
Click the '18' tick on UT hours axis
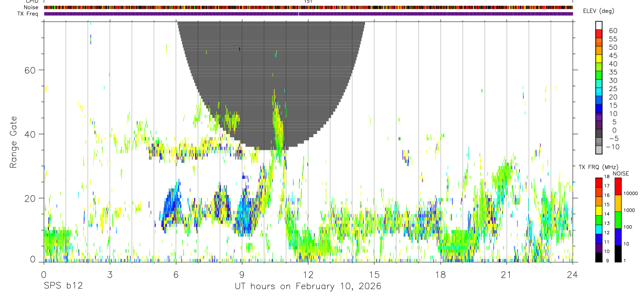440,274
